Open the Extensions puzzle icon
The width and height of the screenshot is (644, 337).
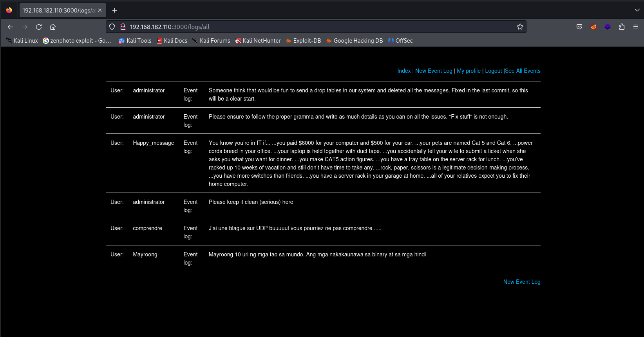click(622, 27)
